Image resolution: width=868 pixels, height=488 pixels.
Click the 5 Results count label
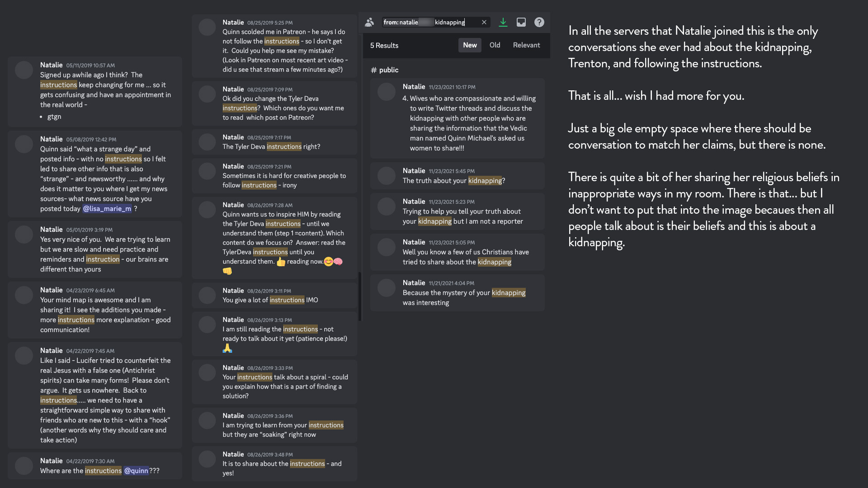tap(385, 45)
